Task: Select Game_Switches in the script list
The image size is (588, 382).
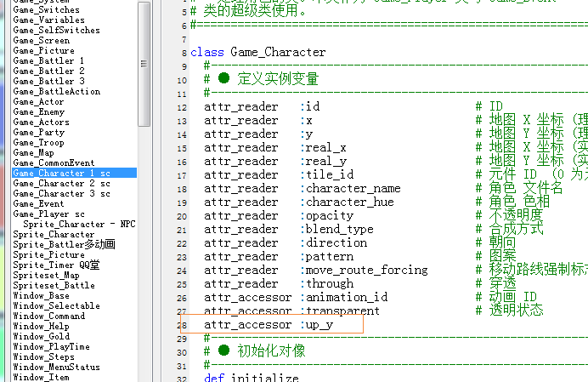Action: click(x=46, y=9)
